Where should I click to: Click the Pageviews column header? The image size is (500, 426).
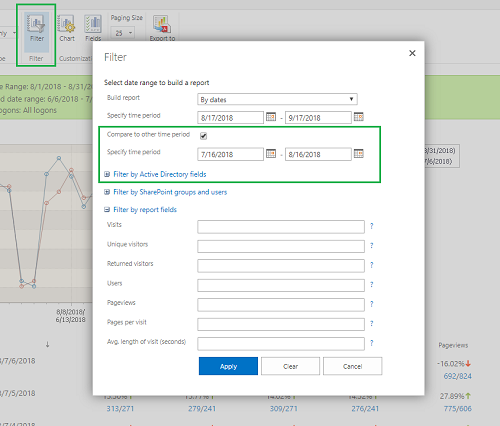(x=453, y=345)
